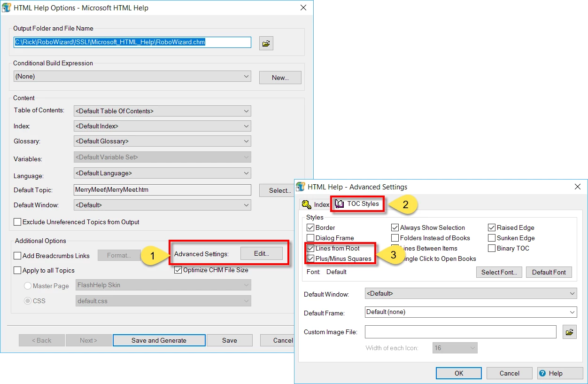Click New... conditional build expression button
The height and width of the screenshot is (384, 588).
pos(280,78)
